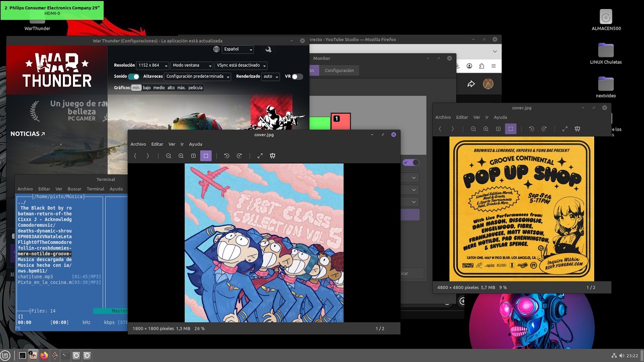Select 'medio' graphics preset
The width and height of the screenshot is (644, 362).
tap(159, 87)
